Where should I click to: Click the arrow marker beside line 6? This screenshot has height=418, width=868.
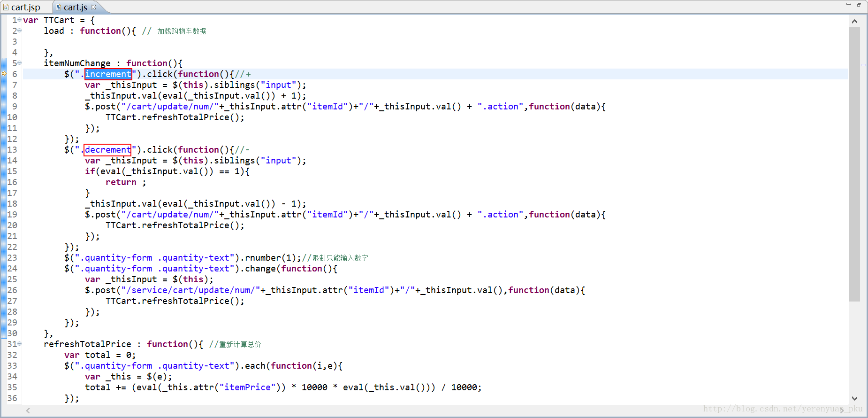[4, 74]
